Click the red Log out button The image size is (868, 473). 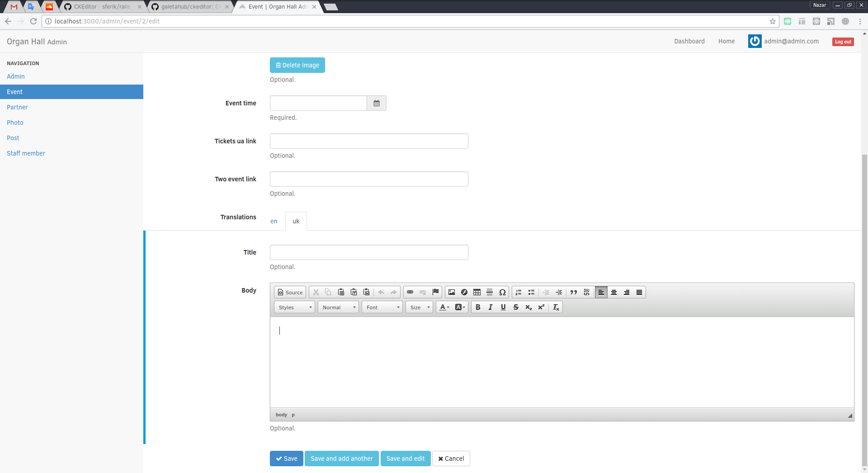pos(843,42)
